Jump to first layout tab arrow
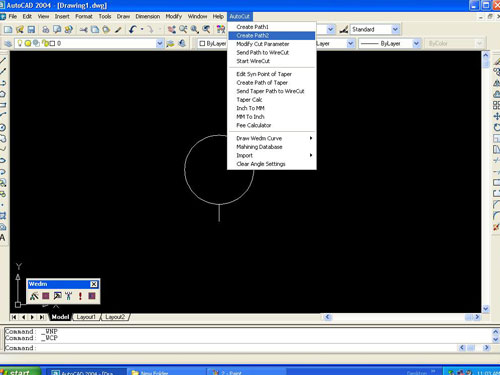This screenshot has height=375, width=500. (x=14, y=317)
